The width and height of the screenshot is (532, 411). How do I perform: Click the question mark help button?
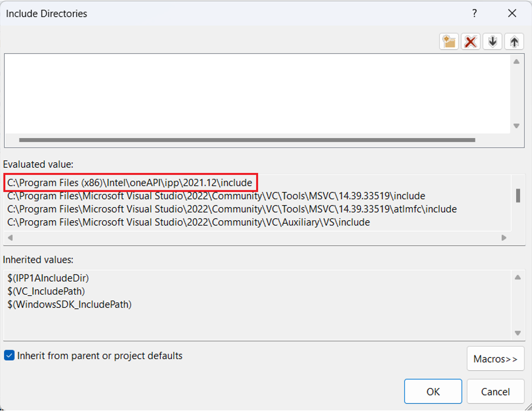474,14
